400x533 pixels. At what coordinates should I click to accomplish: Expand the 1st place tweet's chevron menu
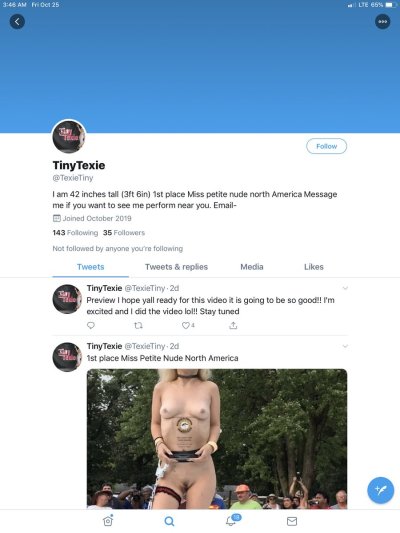click(x=345, y=346)
